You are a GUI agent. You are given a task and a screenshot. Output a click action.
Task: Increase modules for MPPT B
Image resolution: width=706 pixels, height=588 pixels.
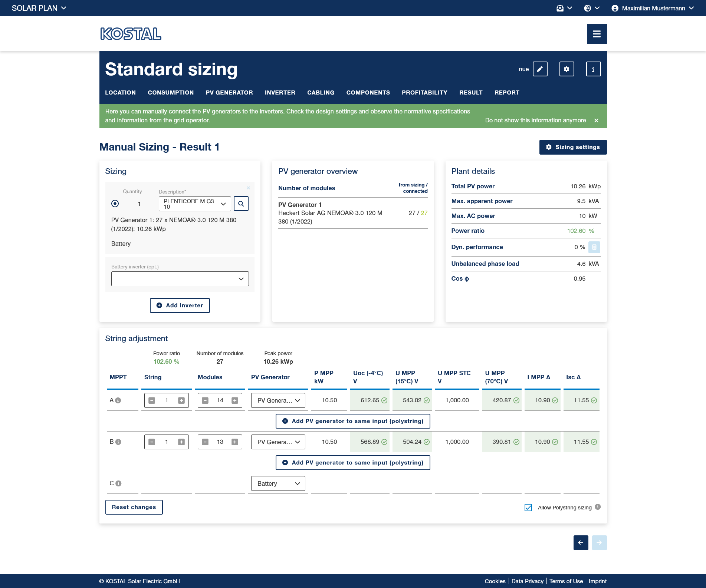235,442
